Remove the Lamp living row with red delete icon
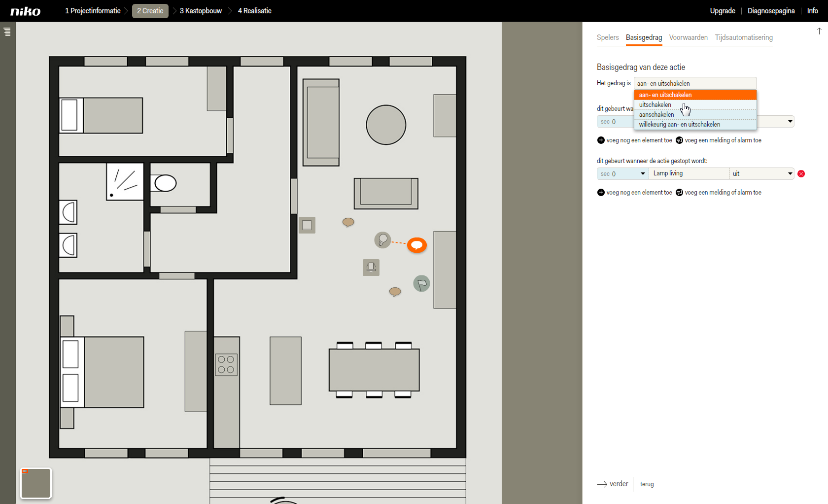828x504 pixels. coord(801,173)
